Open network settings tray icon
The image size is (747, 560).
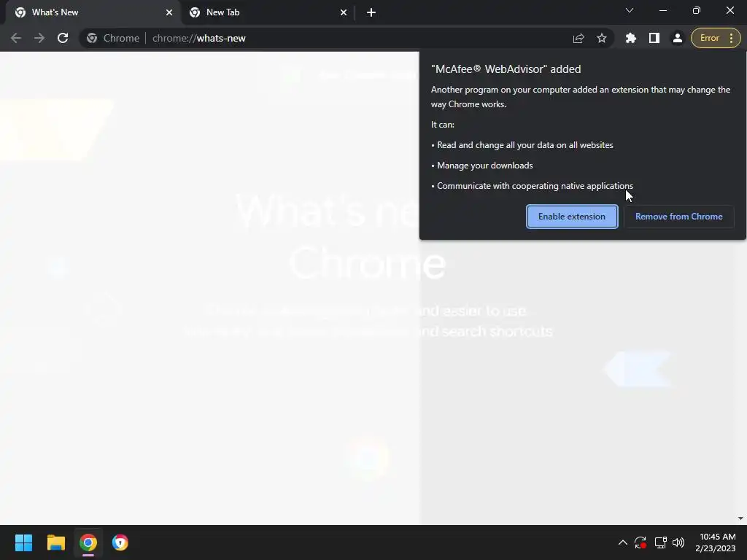[x=660, y=542]
